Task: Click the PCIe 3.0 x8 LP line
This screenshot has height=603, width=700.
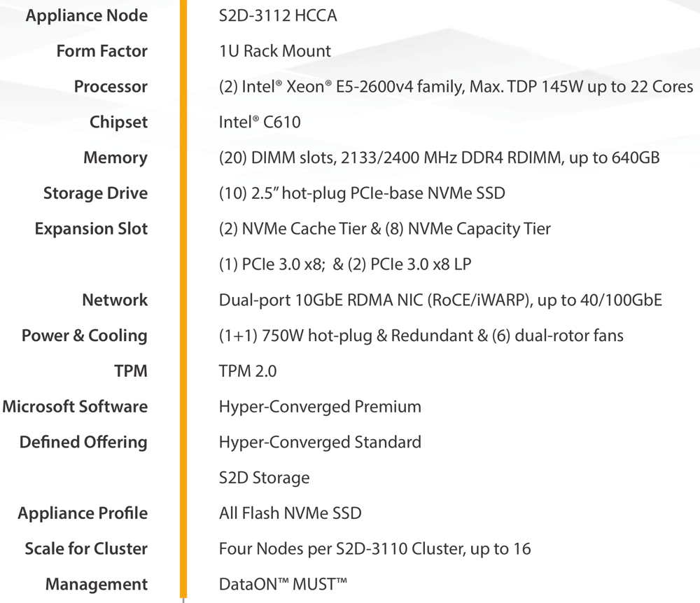Action: (x=345, y=264)
